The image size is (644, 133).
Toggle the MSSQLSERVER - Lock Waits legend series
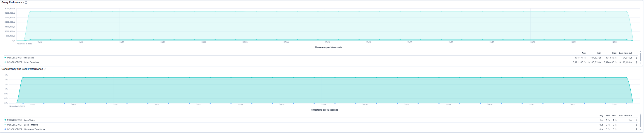pyautogui.click(x=21, y=120)
